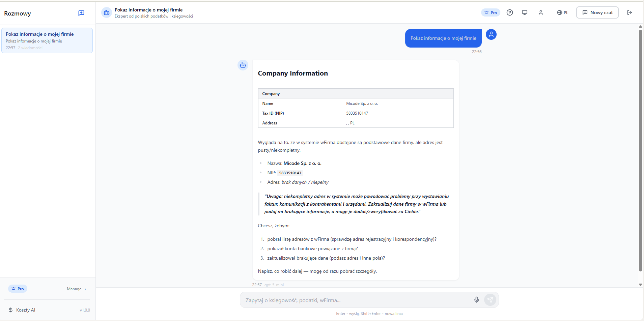Click the address value ', , PL'
644x321 pixels.
pos(398,123)
